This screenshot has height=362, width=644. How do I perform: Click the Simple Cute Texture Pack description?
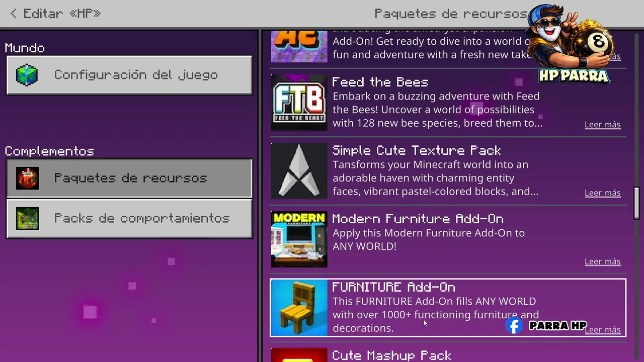click(x=435, y=178)
